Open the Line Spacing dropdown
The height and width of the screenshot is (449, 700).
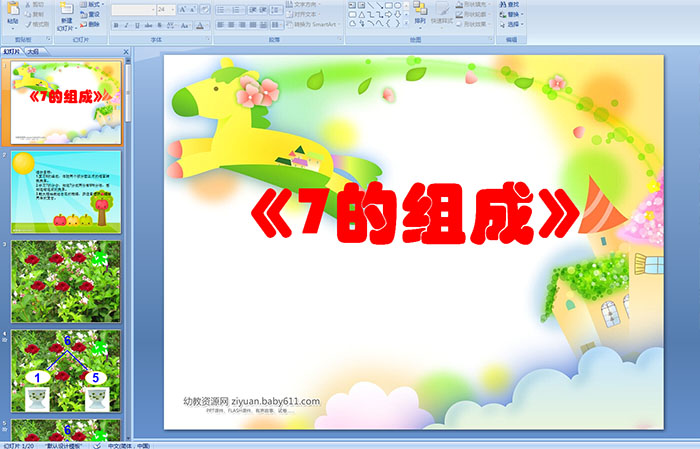(277, 9)
